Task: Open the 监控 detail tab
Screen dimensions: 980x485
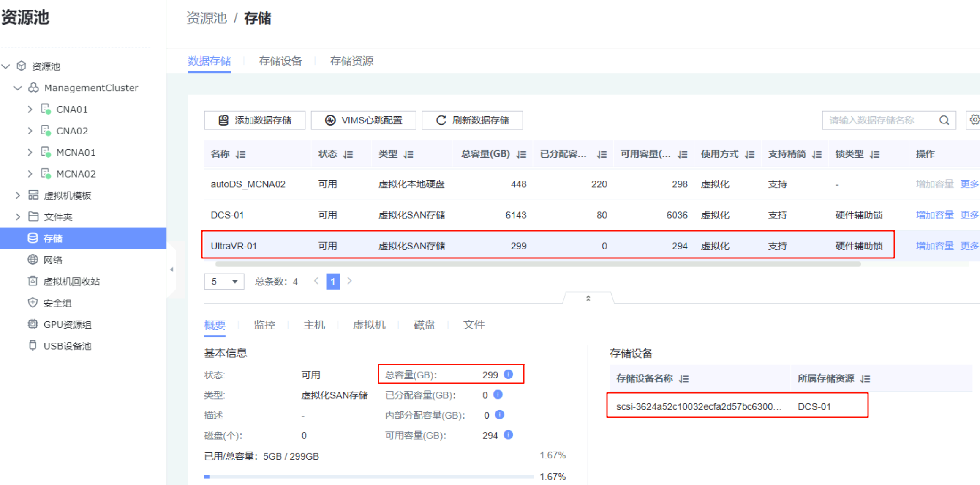Action: click(x=264, y=325)
